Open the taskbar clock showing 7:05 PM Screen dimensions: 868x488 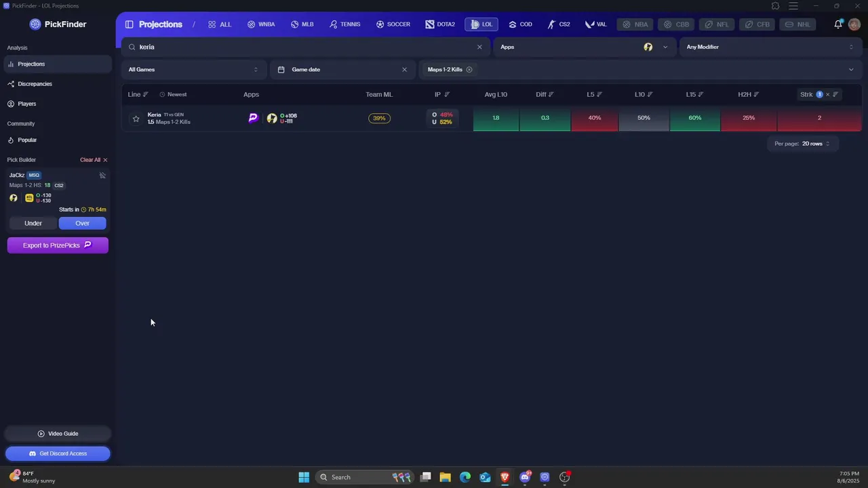coord(849,477)
